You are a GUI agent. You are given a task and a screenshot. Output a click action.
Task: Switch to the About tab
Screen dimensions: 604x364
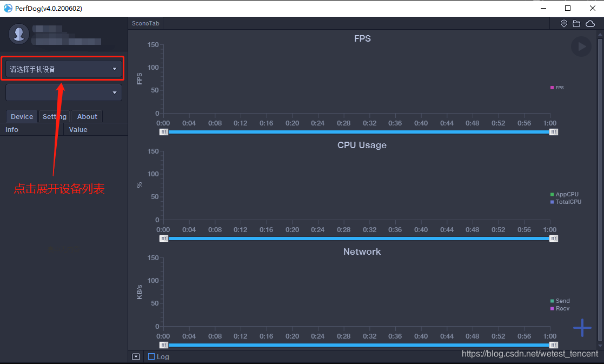pyautogui.click(x=87, y=116)
